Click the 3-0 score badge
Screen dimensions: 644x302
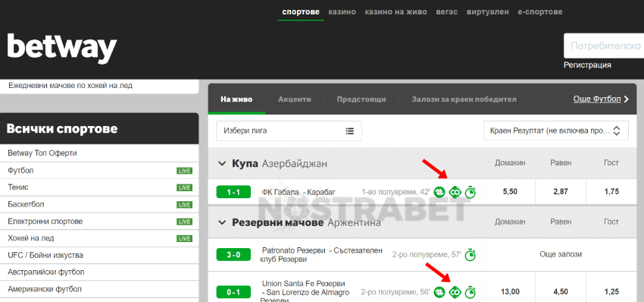[233, 255]
